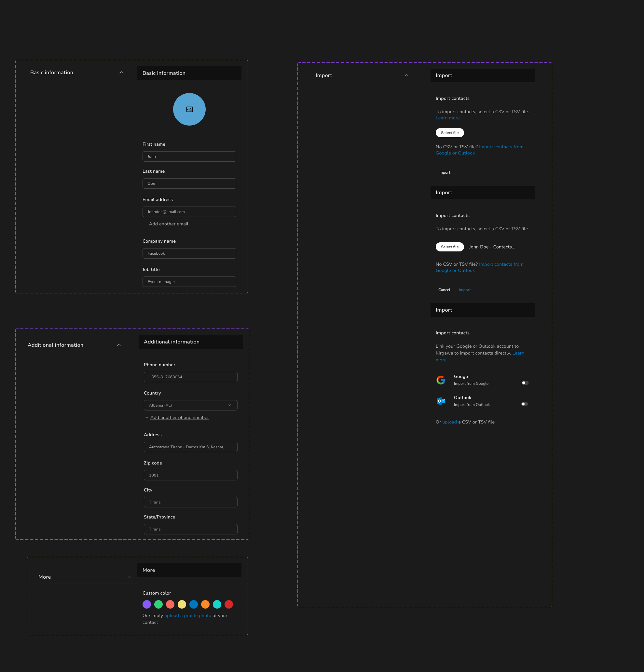Click the second Import dark header bar
Screen dimensions: 644x672
coord(482,193)
